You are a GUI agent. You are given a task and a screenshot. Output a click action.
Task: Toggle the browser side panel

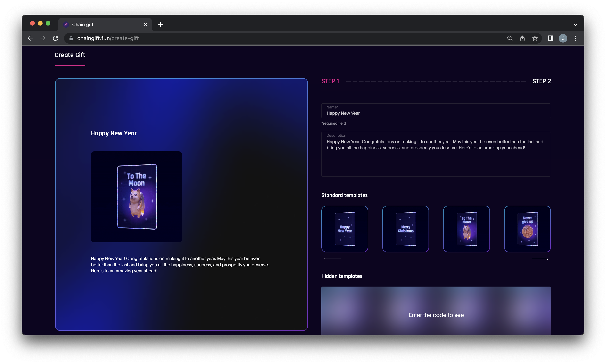(550, 38)
